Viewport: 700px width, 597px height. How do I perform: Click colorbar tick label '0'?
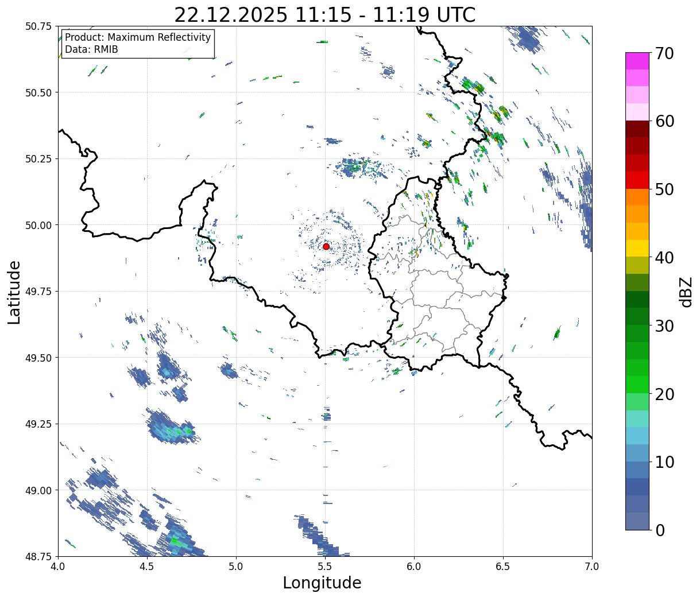click(660, 530)
